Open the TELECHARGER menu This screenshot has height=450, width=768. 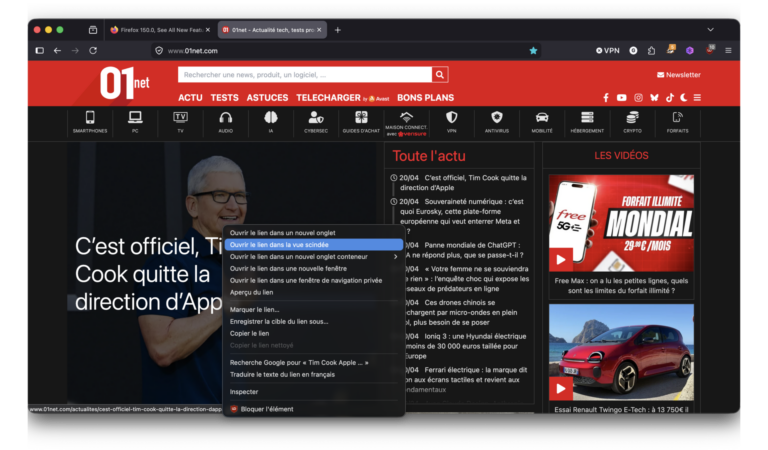[328, 98]
